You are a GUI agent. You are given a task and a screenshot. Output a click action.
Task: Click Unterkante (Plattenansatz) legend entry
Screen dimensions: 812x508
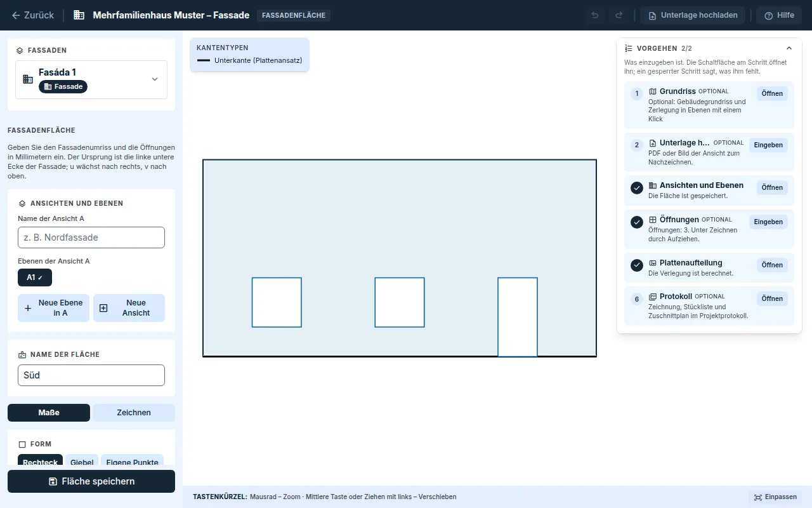tap(249, 60)
